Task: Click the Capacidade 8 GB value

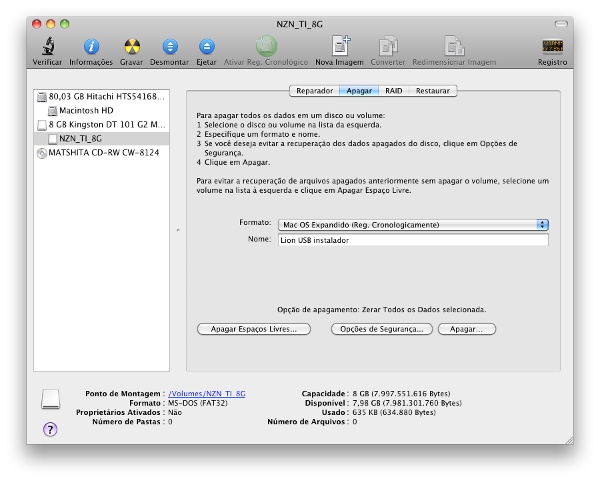Action: (401, 393)
